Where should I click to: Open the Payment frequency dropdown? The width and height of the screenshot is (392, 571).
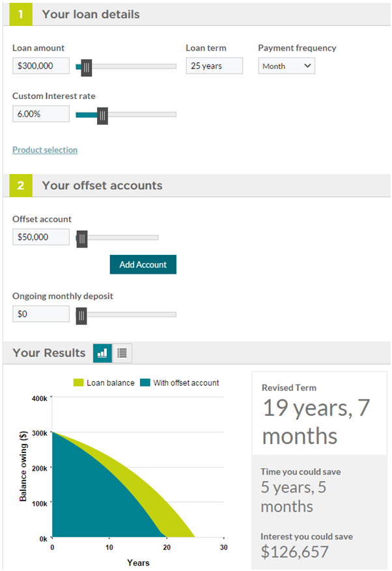click(287, 66)
